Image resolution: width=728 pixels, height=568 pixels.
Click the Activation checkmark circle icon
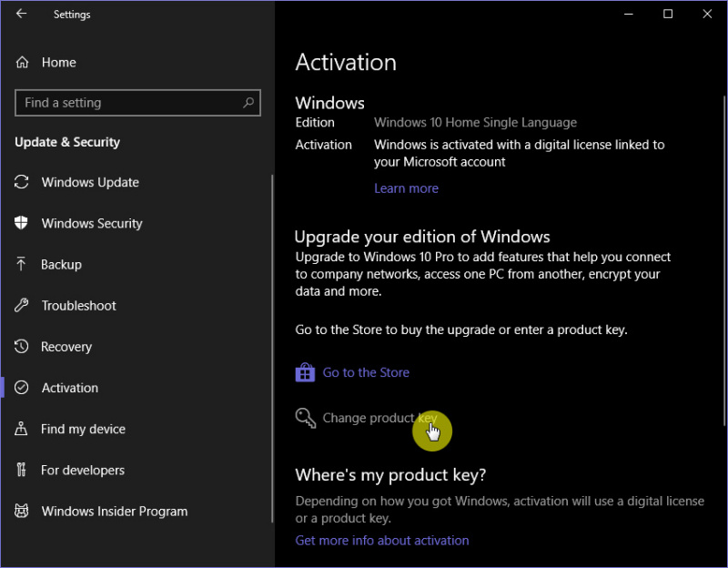(x=21, y=388)
